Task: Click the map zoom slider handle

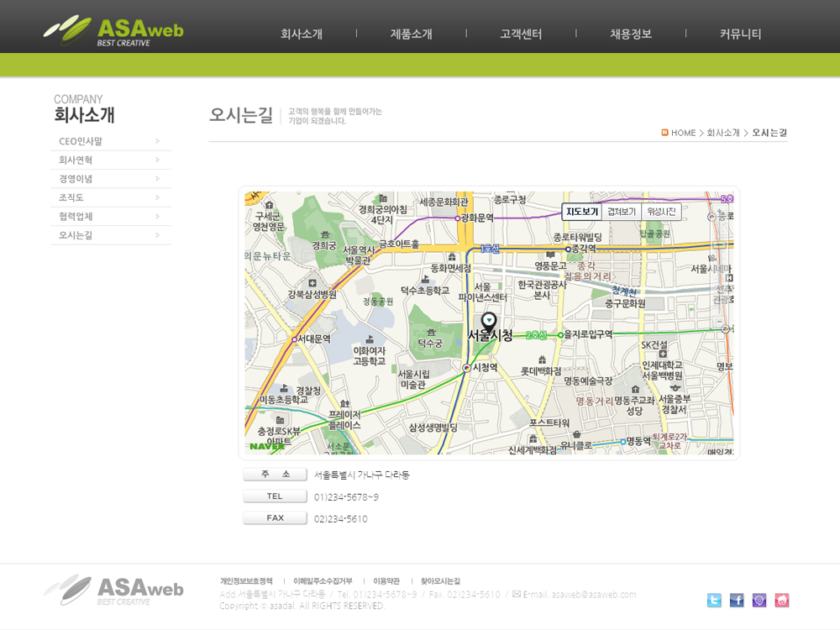Action: [719, 246]
